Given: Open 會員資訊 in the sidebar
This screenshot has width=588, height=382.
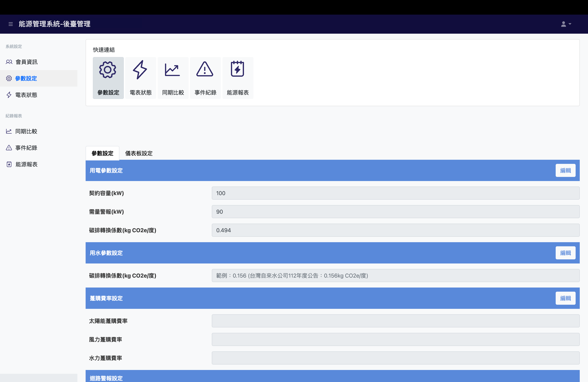Looking at the screenshot, I should pyautogui.click(x=26, y=62).
